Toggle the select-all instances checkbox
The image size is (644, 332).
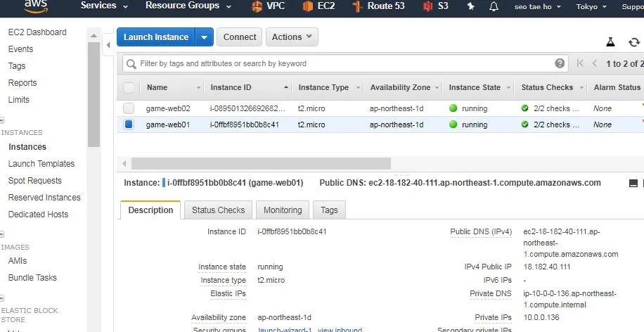pos(129,87)
